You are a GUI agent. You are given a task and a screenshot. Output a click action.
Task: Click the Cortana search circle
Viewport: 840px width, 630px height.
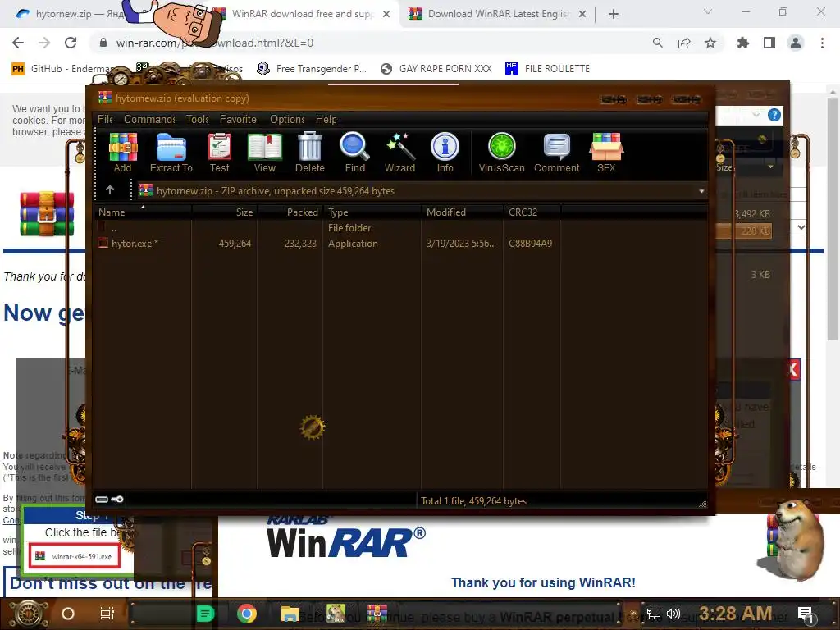[x=67, y=614]
